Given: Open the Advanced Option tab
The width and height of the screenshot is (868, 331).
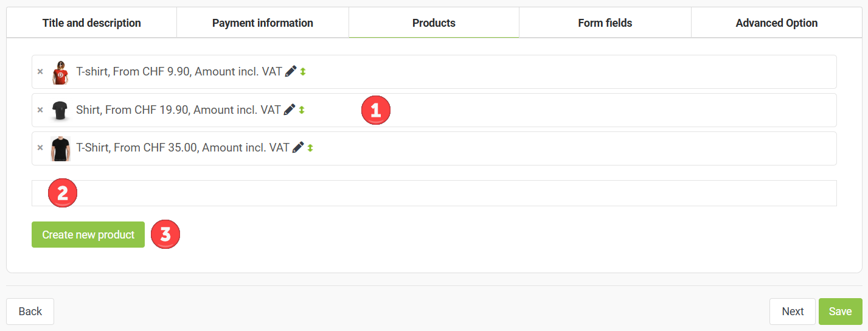Looking at the screenshot, I should pos(776,23).
